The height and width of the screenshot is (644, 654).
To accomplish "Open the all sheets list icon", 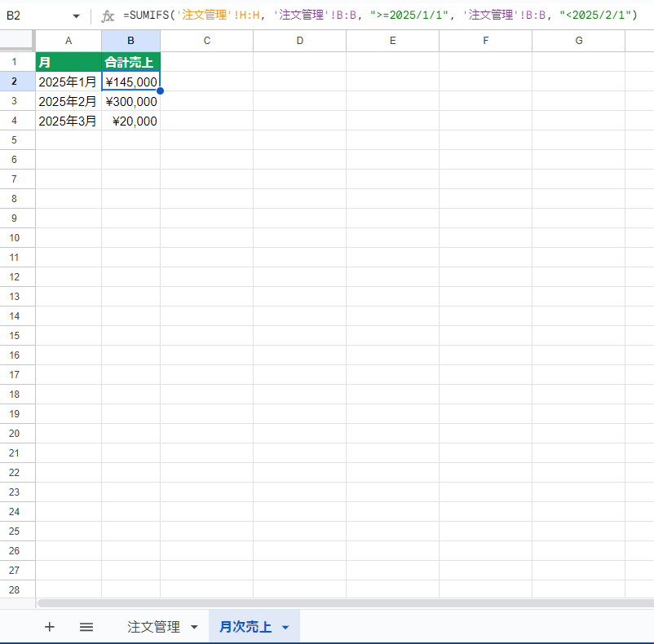I will click(86, 627).
